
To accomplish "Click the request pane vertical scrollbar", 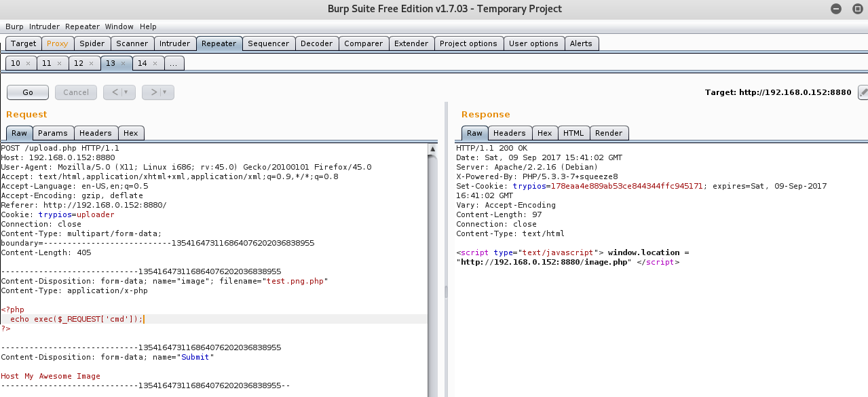I will point(433,275).
